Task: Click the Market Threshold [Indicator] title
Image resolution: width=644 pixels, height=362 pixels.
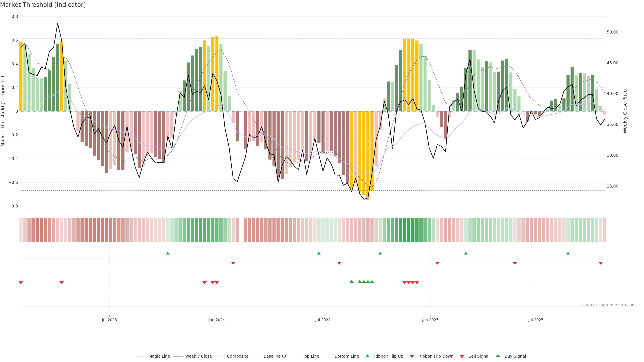Action: point(43,5)
